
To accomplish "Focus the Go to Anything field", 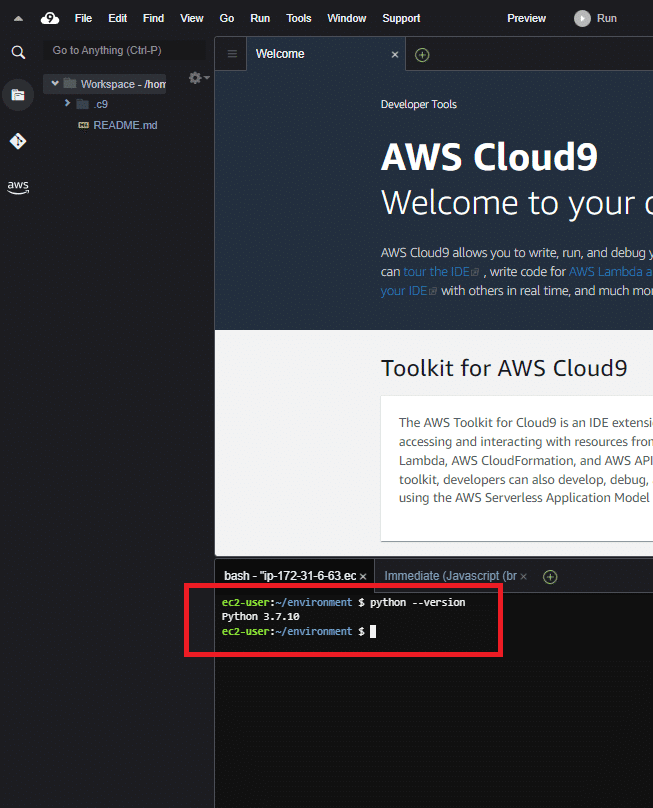I will tap(124, 50).
